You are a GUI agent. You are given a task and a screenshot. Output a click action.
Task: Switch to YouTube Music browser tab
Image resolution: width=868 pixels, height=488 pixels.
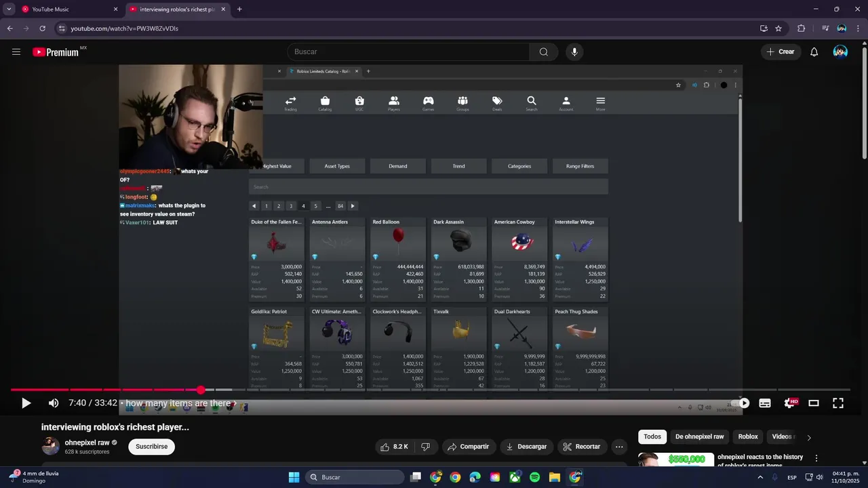coord(66,9)
